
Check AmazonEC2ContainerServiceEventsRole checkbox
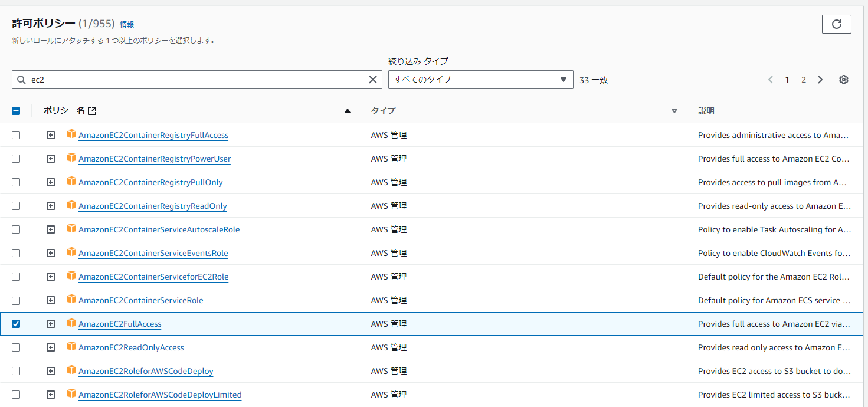click(x=16, y=253)
